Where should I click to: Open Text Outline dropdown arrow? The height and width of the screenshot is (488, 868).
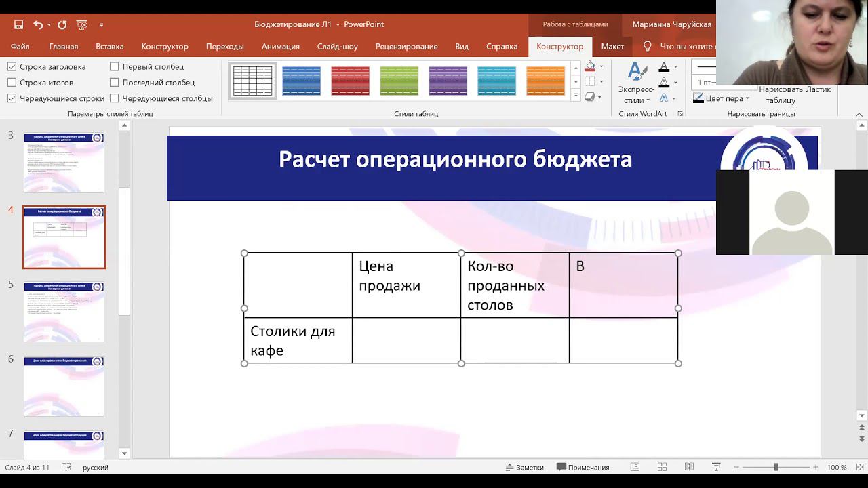(675, 83)
